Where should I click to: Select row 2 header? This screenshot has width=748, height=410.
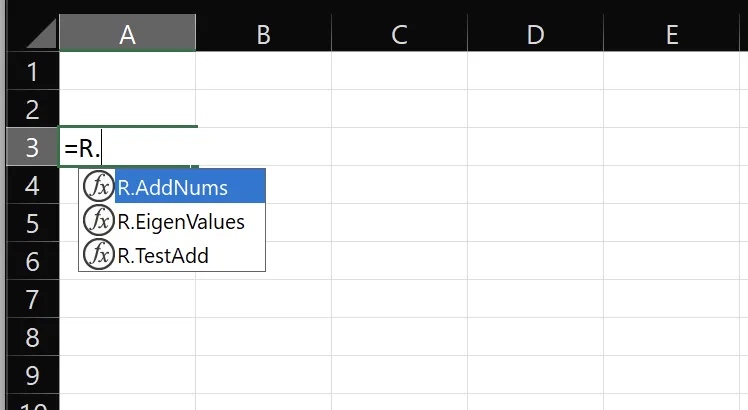click(x=32, y=109)
